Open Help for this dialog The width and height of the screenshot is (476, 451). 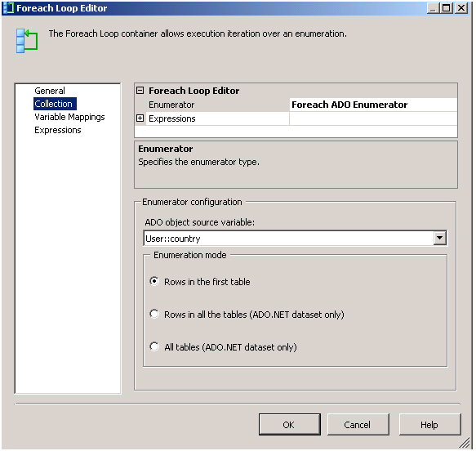coord(429,424)
